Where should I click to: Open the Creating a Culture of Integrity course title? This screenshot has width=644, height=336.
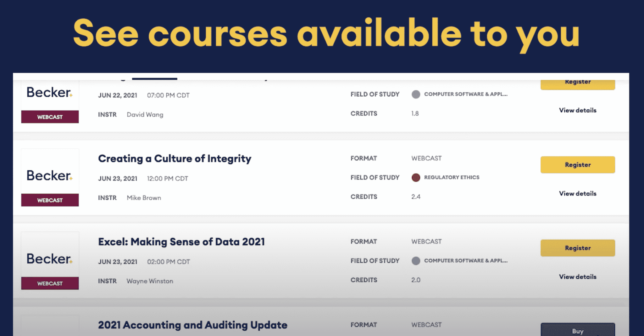(175, 159)
